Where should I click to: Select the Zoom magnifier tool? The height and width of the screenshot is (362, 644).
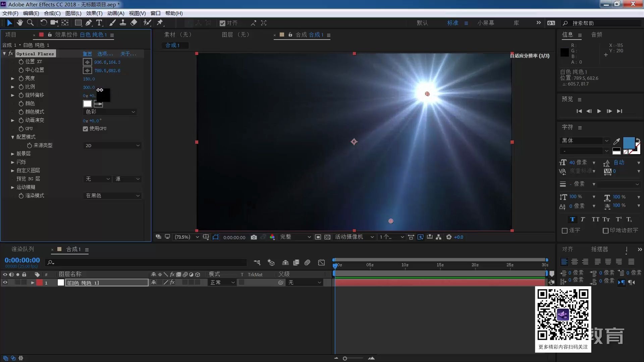[x=30, y=23]
